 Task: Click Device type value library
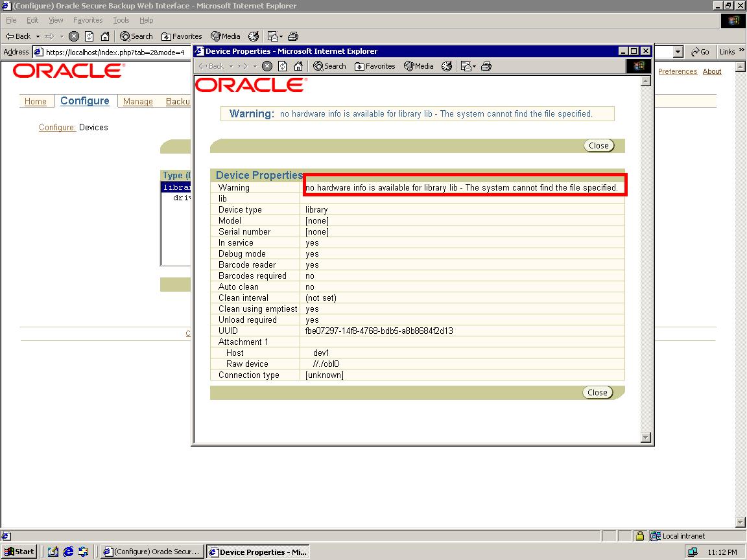[316, 209]
